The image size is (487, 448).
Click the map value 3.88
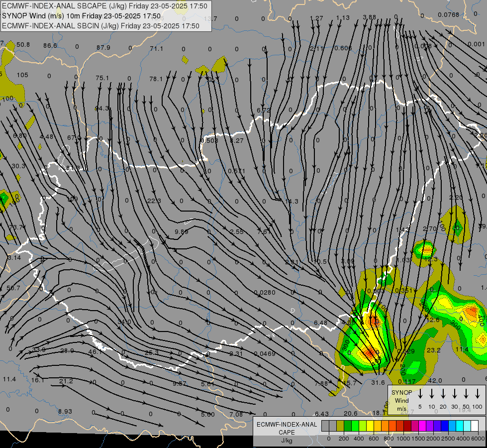click(x=369, y=17)
